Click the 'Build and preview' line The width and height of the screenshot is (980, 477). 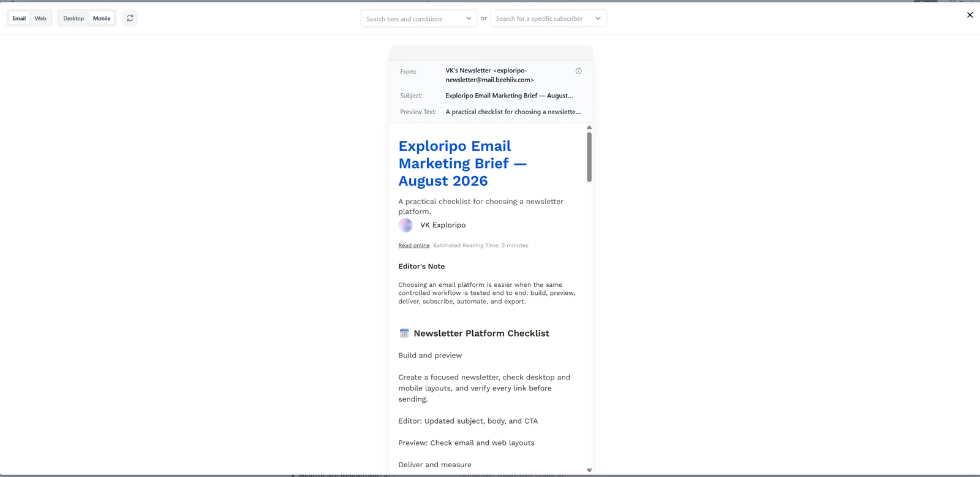coord(430,356)
